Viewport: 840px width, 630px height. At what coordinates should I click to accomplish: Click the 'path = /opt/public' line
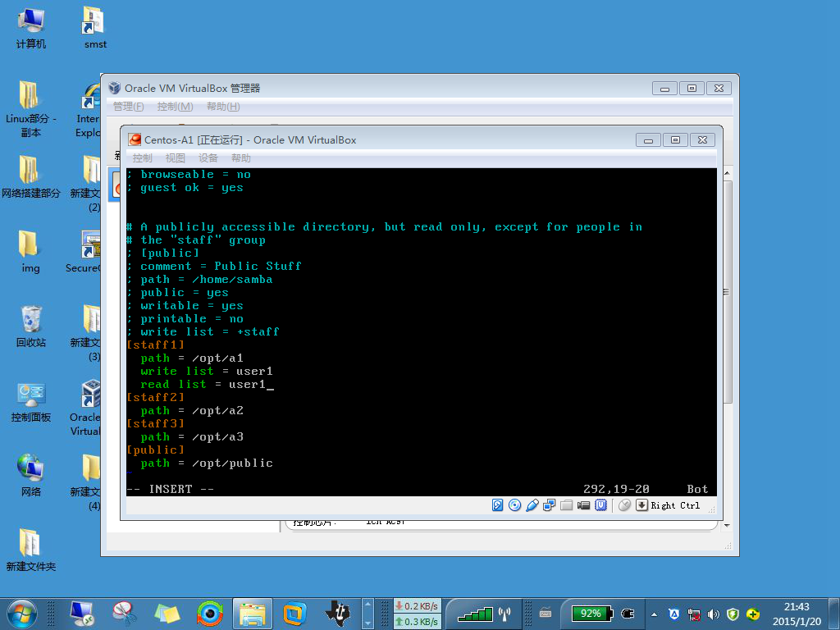click(206, 463)
